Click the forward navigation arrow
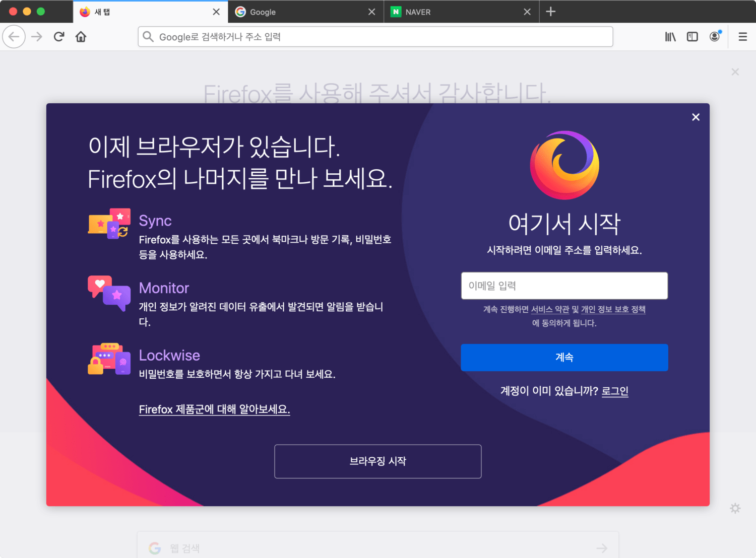 pos(37,37)
